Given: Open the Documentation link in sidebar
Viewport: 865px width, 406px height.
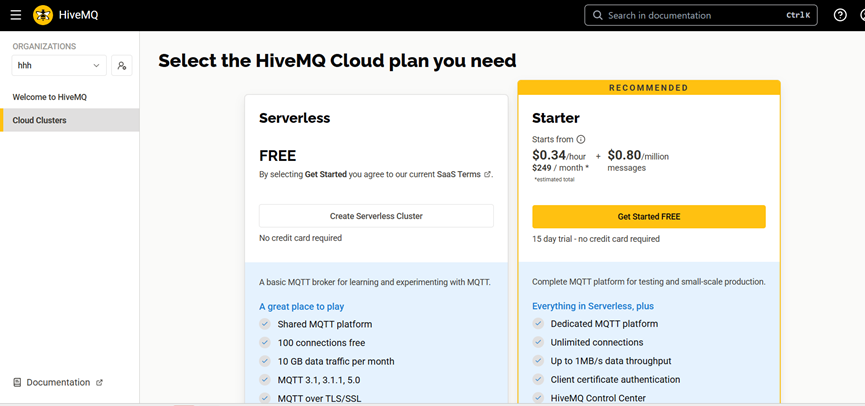Looking at the screenshot, I should click(58, 382).
